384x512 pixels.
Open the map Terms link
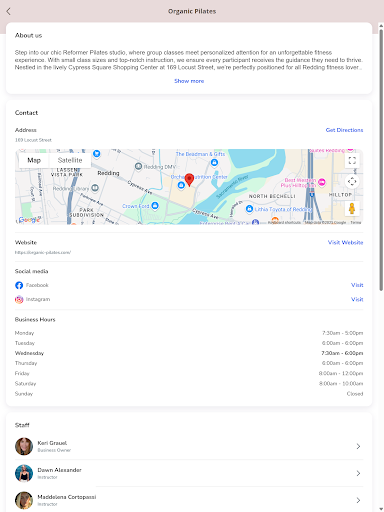point(356,222)
